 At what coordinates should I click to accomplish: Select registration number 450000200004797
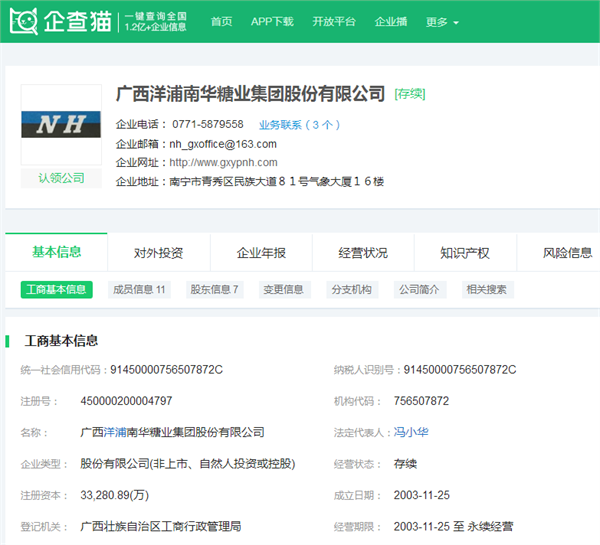pos(126,401)
